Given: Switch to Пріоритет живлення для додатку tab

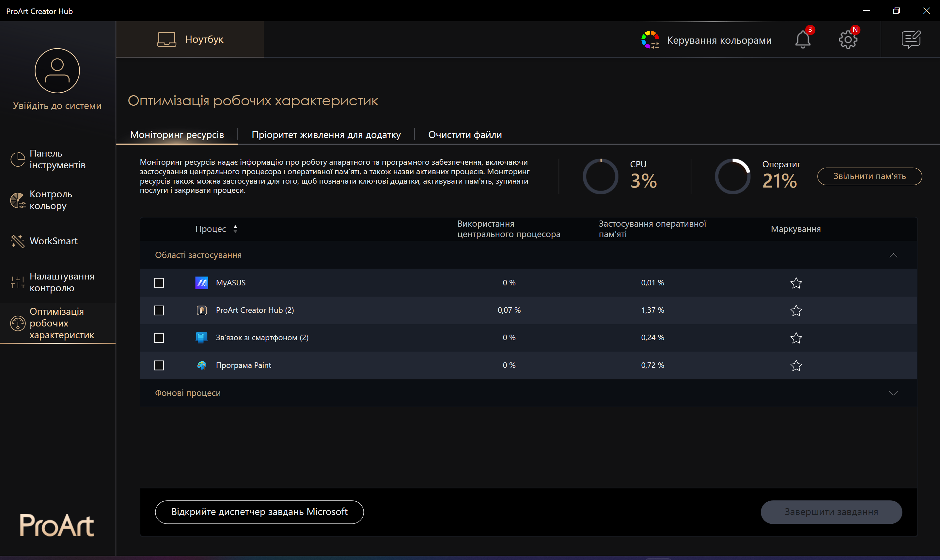Looking at the screenshot, I should coord(326,135).
